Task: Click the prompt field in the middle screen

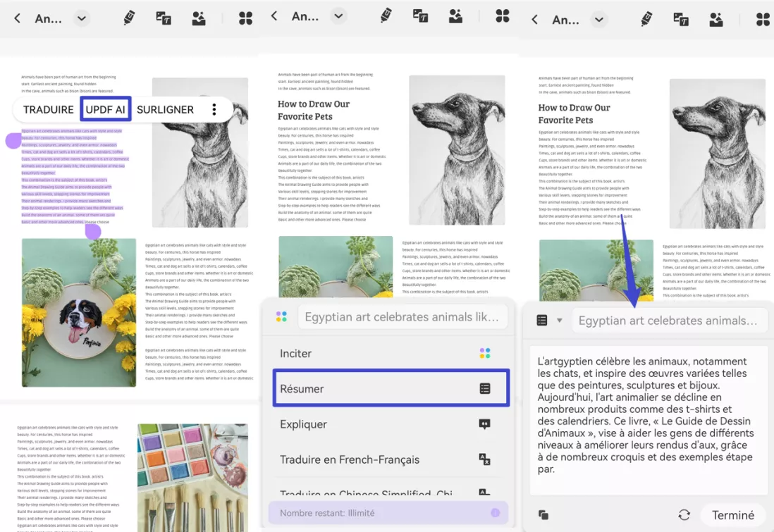Action: pos(402,317)
